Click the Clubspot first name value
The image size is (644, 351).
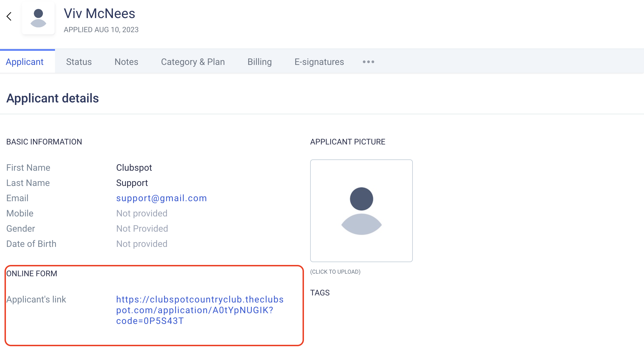[x=134, y=168]
